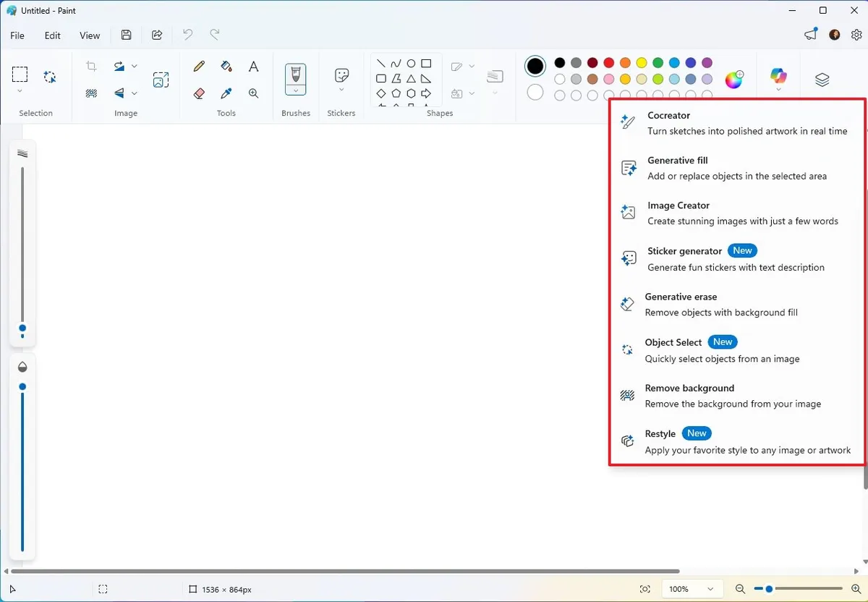
Task: Open the View menu
Action: (x=90, y=35)
